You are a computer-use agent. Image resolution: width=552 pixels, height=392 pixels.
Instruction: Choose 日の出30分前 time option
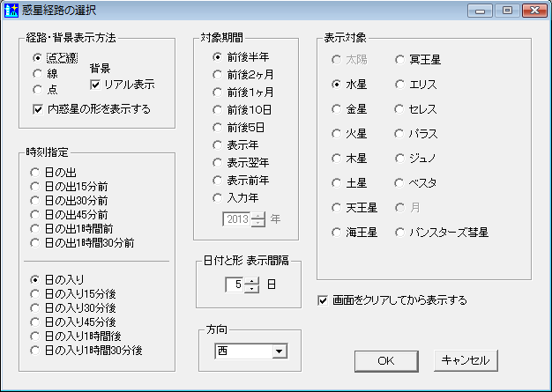pyautogui.click(x=34, y=200)
